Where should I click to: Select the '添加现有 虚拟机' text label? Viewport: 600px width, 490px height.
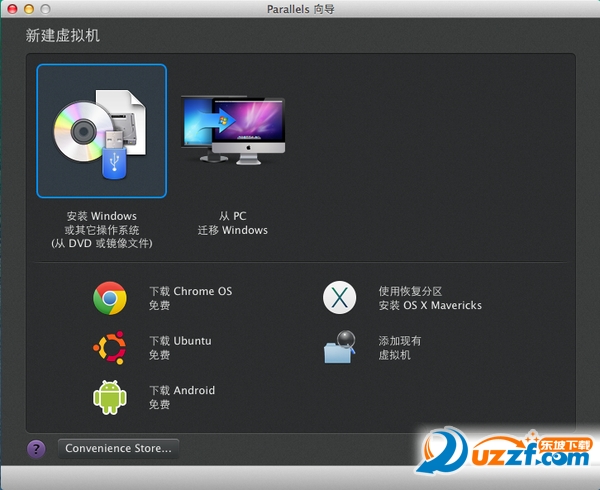coord(399,347)
